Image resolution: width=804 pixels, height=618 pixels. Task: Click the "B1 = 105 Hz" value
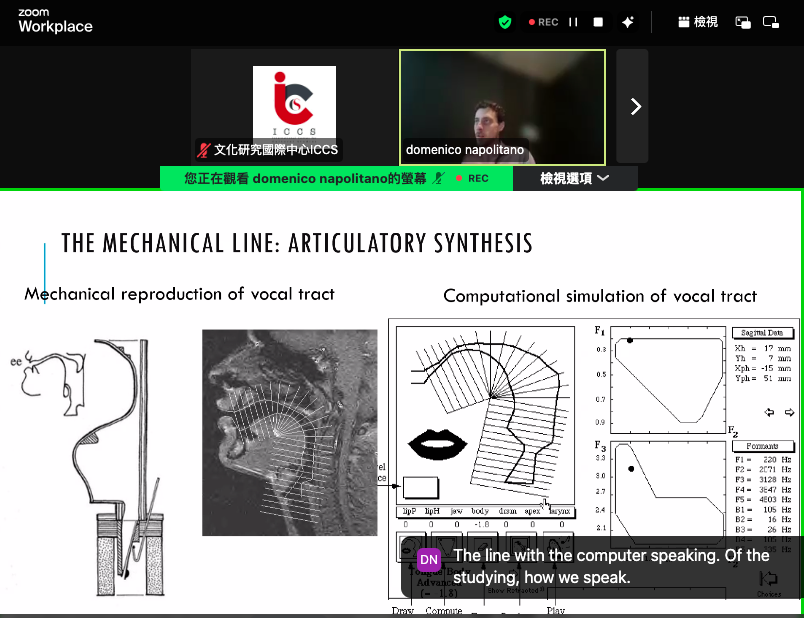point(763,509)
